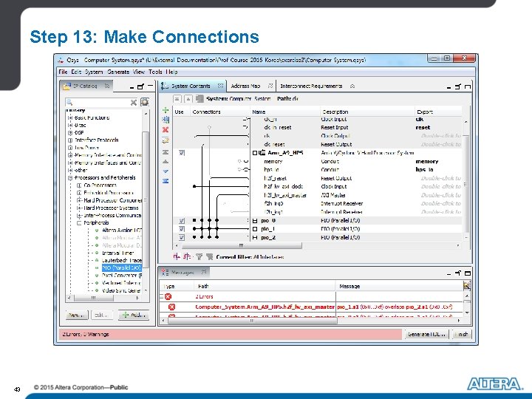Image resolution: width=532 pixels, height=399 pixels.
Task: Detach the Messages panel with its pin icon
Action: pyautogui.click(x=458, y=273)
